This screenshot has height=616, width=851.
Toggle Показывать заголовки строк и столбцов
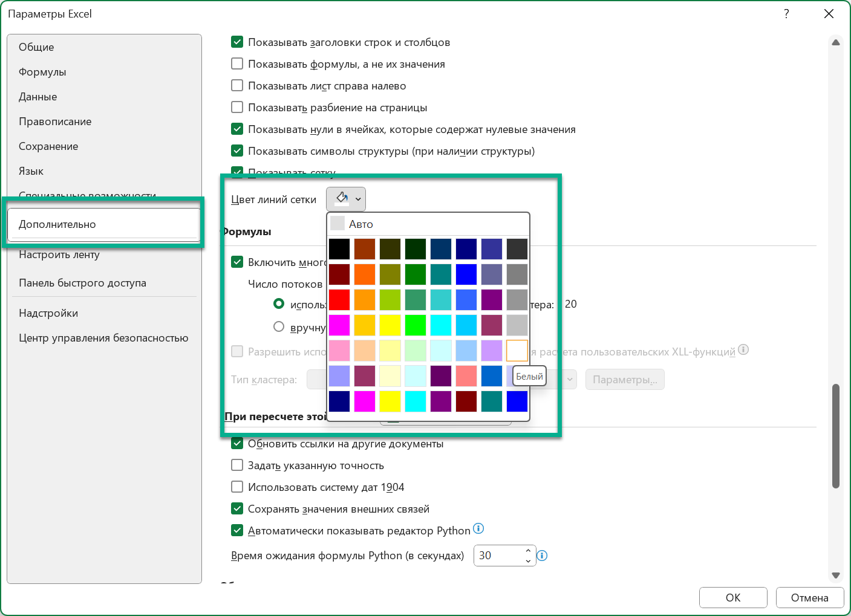tap(237, 42)
